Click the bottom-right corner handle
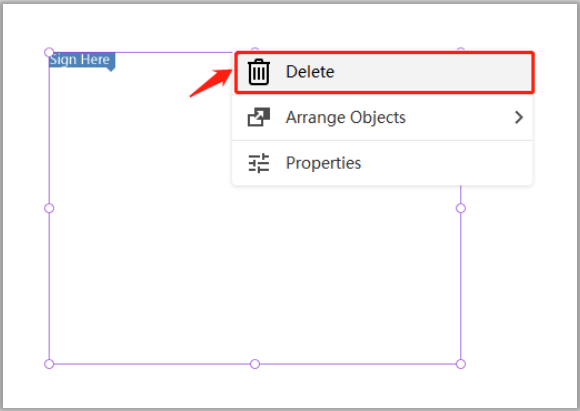 461,364
